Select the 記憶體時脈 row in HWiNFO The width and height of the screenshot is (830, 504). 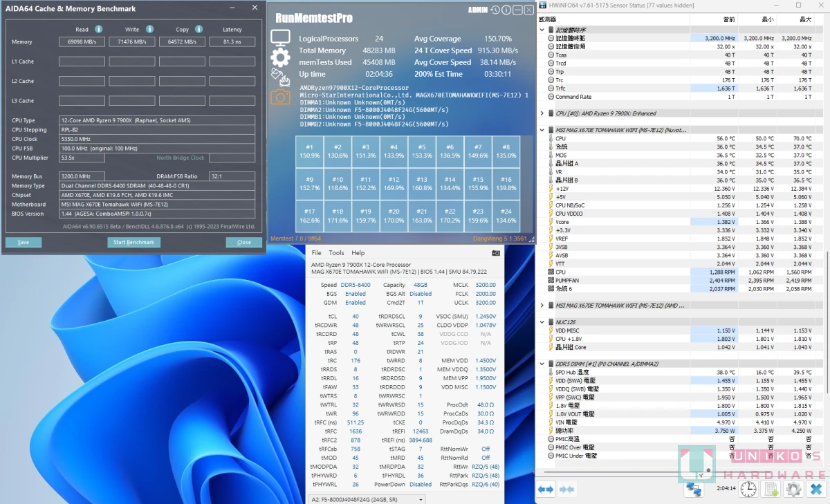point(680,38)
